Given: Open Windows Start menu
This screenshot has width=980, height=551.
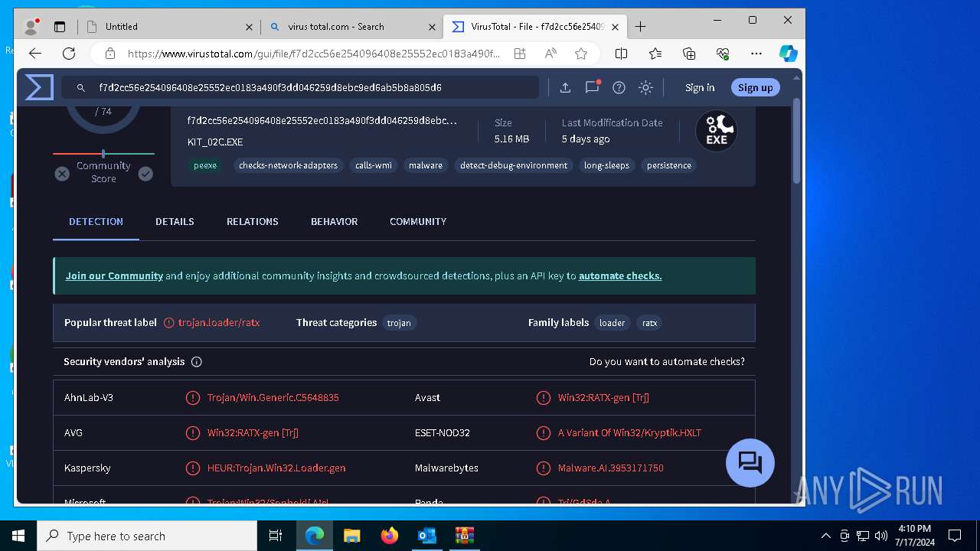Looking at the screenshot, I should coord(18,536).
